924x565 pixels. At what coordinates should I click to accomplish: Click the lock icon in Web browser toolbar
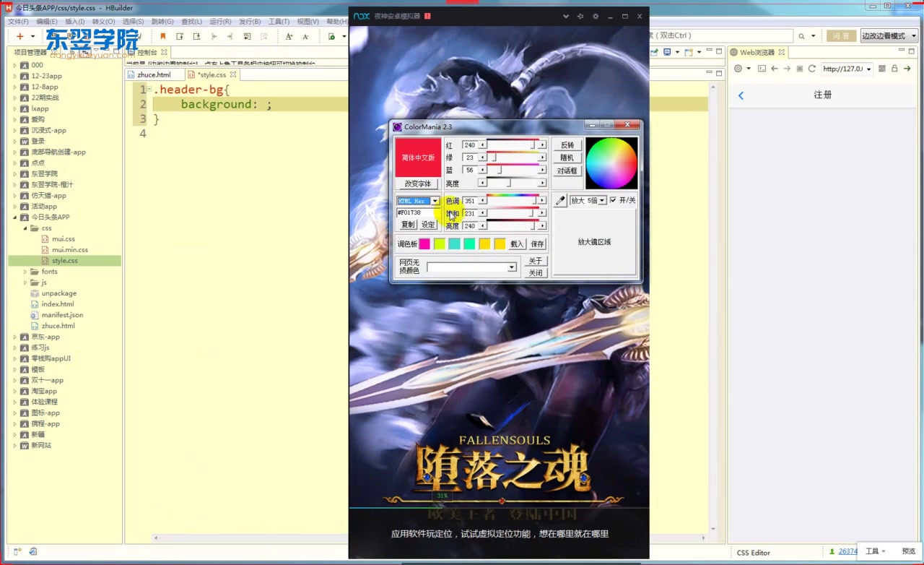(x=894, y=69)
